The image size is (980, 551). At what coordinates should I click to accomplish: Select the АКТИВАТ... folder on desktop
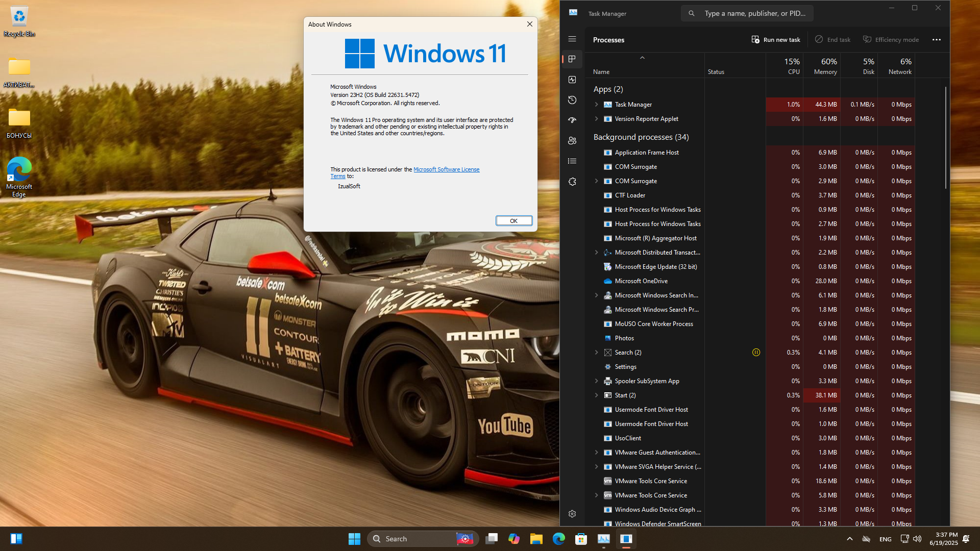19,72
